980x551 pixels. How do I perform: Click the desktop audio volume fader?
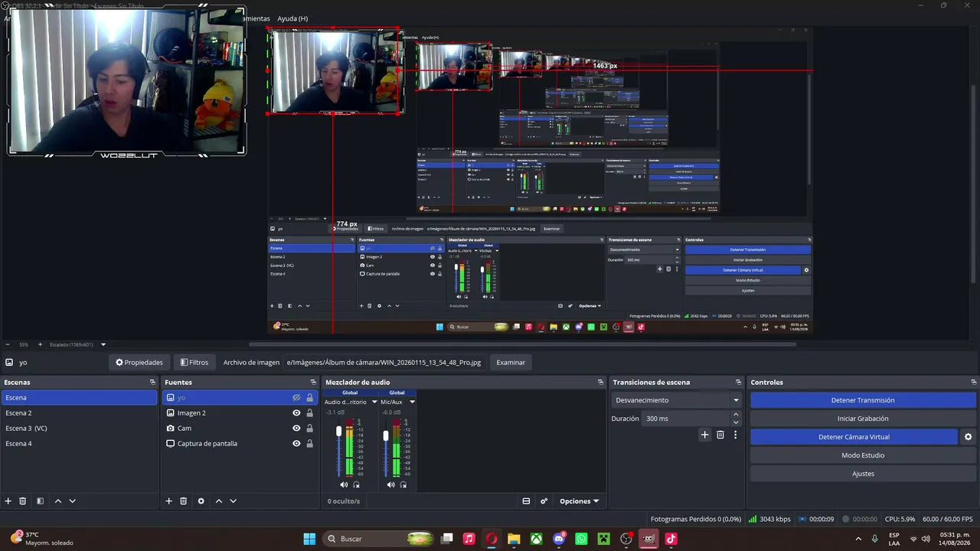[x=339, y=432]
